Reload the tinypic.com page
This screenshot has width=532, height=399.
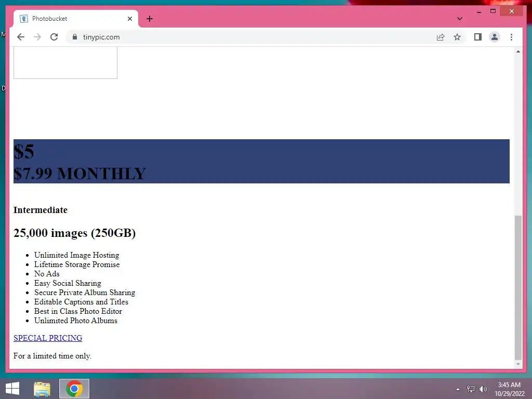pos(54,37)
